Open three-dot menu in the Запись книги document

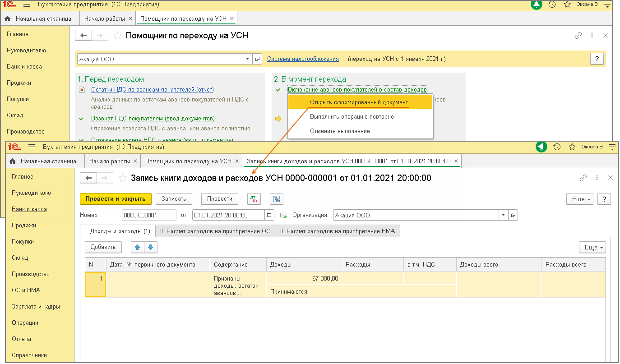pos(597,178)
